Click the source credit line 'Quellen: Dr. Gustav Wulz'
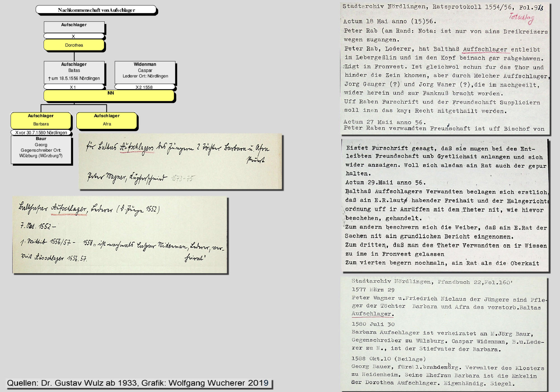The width and height of the screenshot is (560, 392). [138, 383]
